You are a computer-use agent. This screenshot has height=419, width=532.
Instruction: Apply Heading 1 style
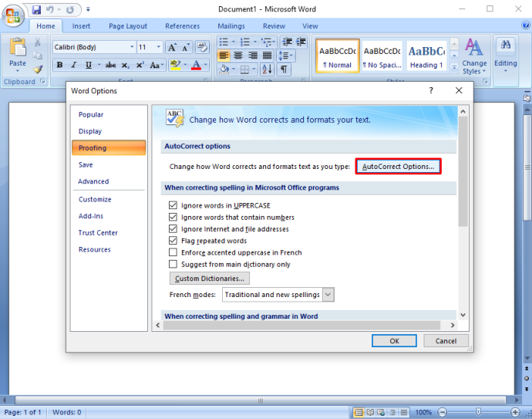pos(426,56)
